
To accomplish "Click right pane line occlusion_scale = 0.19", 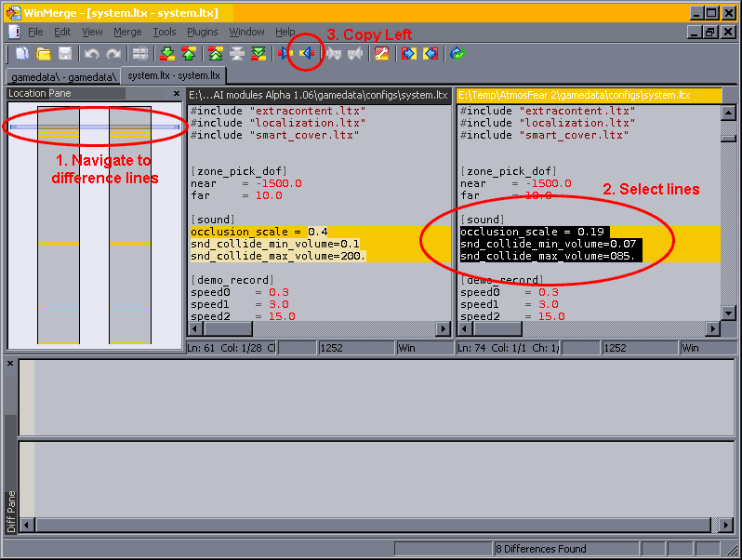I will (590, 232).
